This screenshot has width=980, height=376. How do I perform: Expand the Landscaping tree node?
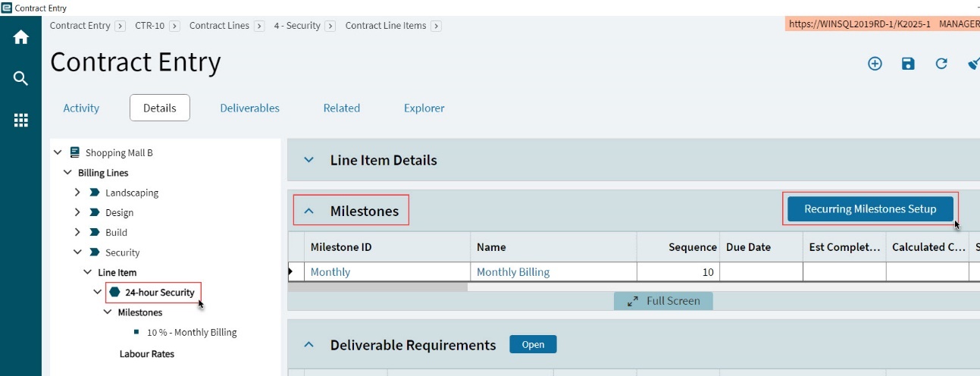coord(77,193)
